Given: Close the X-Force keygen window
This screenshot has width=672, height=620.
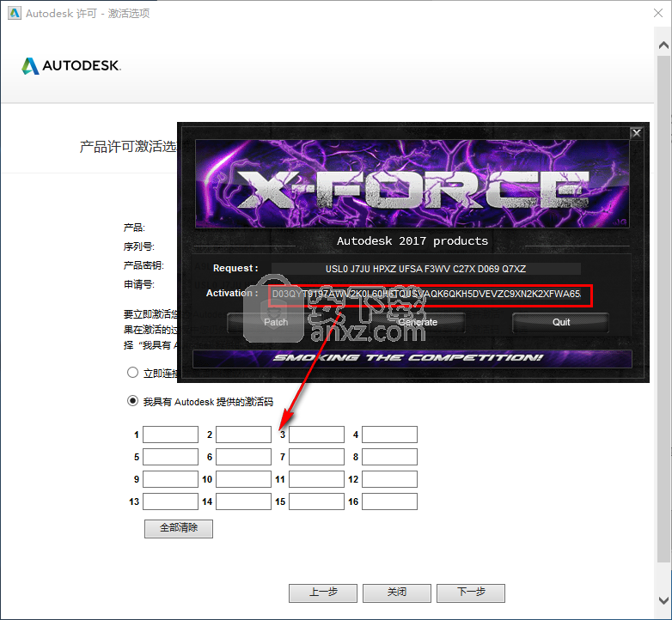Looking at the screenshot, I should [637, 133].
